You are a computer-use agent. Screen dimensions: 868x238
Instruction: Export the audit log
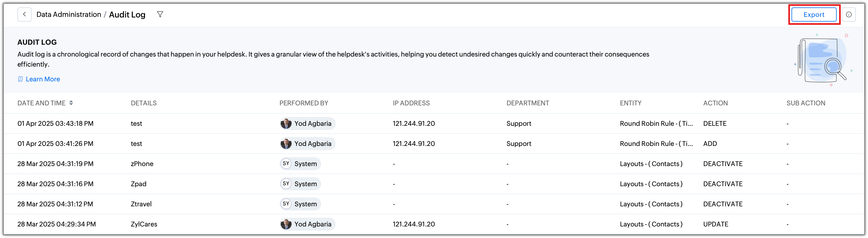pos(813,15)
